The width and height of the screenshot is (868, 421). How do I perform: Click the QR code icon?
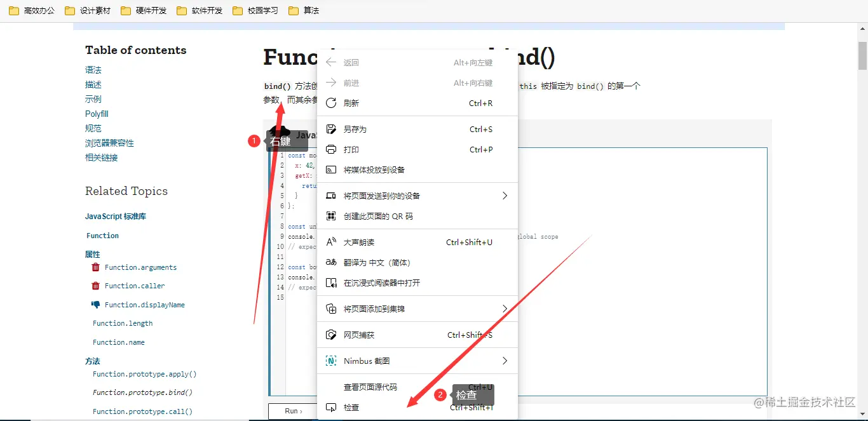(x=330, y=216)
